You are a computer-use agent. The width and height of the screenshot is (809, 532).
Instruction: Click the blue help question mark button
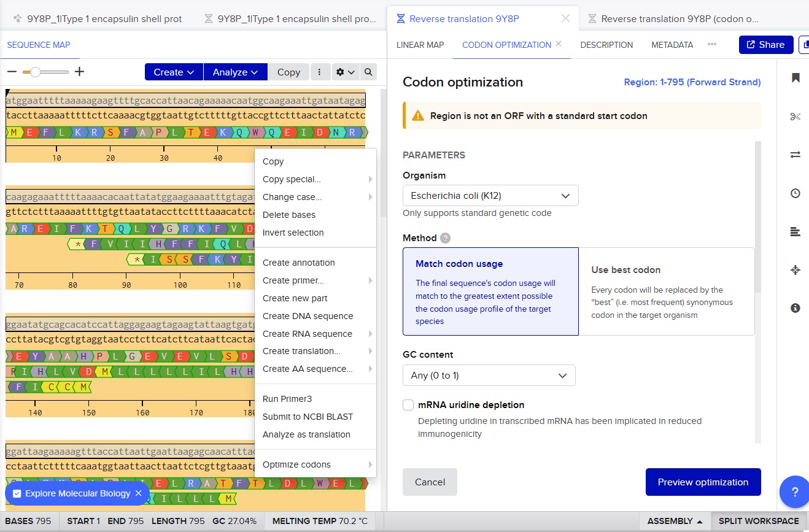click(794, 492)
